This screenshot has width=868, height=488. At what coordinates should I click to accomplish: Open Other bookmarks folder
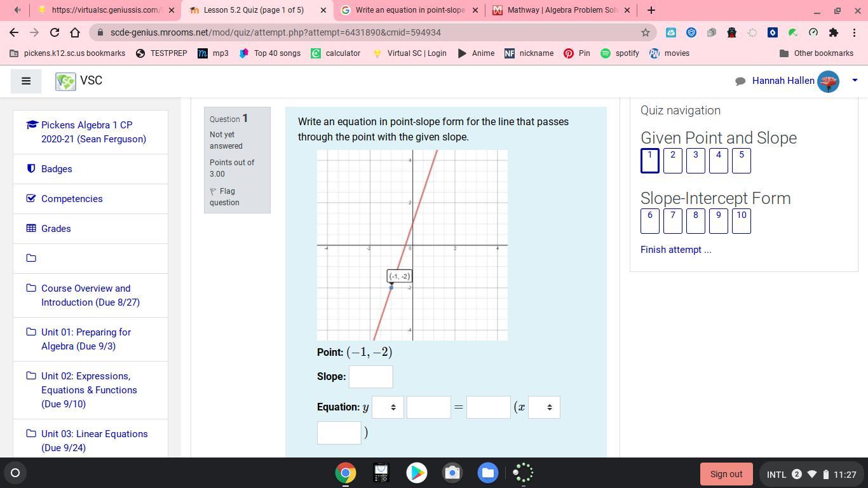[817, 53]
